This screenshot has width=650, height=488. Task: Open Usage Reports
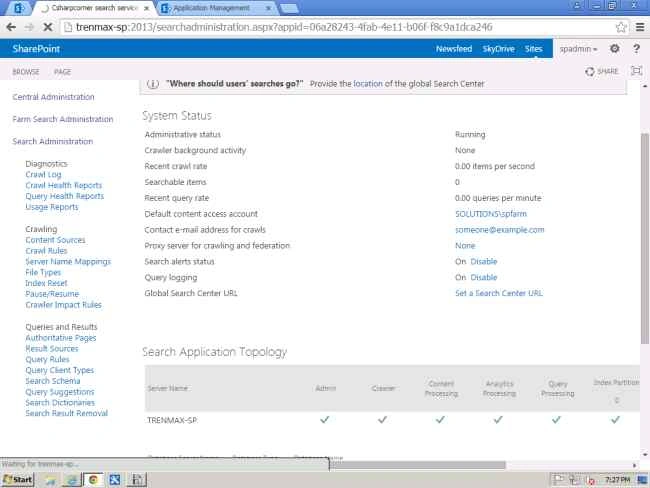tap(51, 207)
